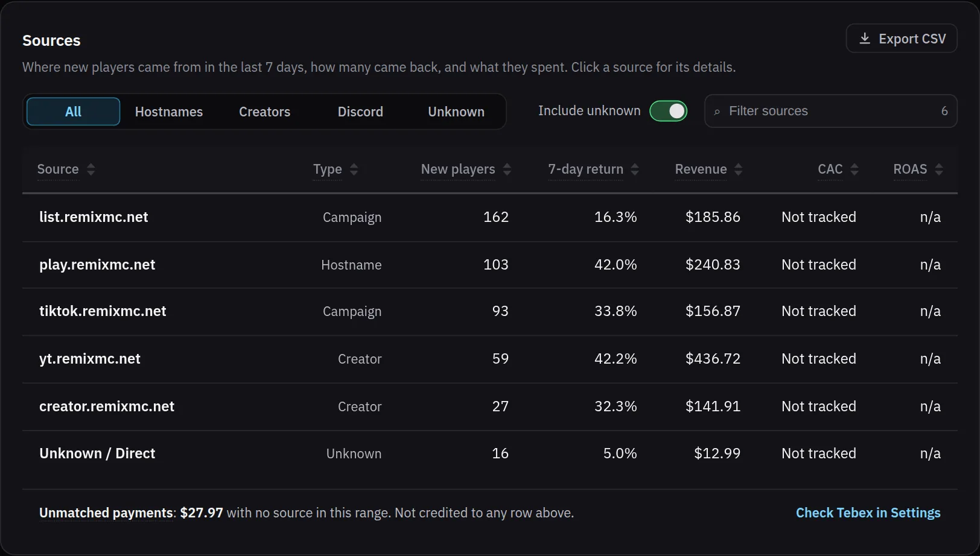Click the ROAS header label
This screenshot has width=980, height=556.
(910, 169)
